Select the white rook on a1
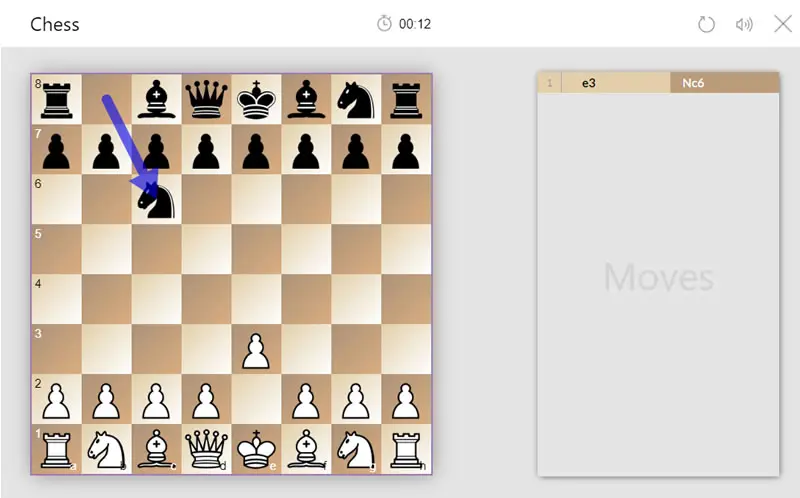 coord(56,450)
